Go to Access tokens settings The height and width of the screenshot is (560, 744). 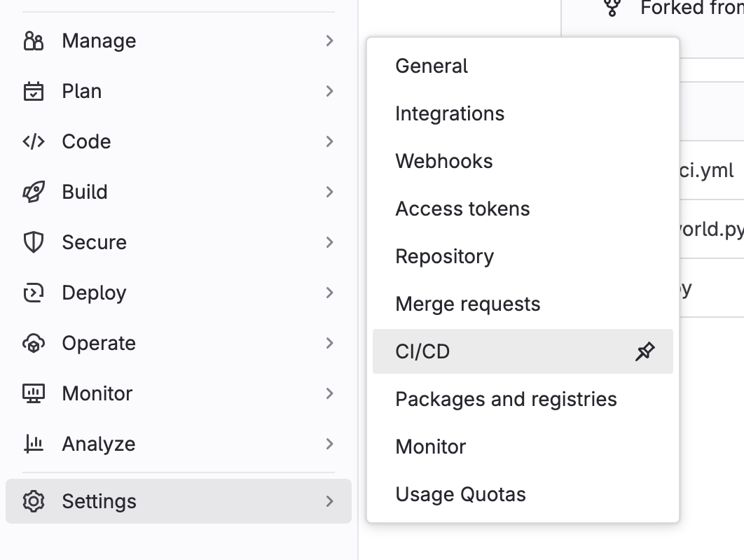[x=462, y=209]
